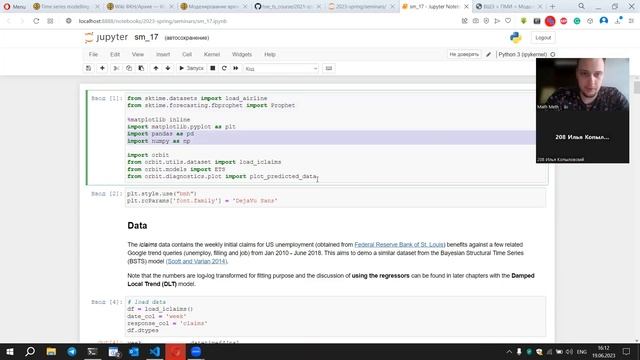Click into the first import code cell
The height and width of the screenshot is (360, 640).
point(336,138)
